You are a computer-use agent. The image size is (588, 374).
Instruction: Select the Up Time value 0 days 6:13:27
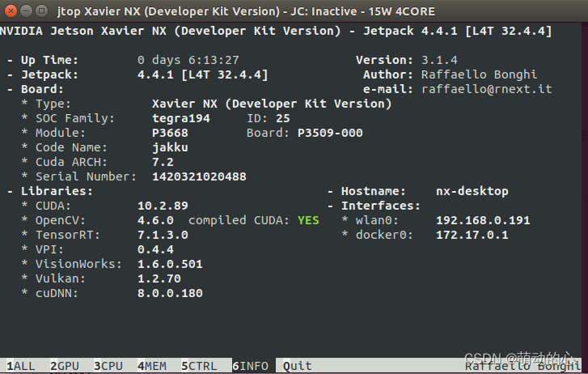(188, 60)
